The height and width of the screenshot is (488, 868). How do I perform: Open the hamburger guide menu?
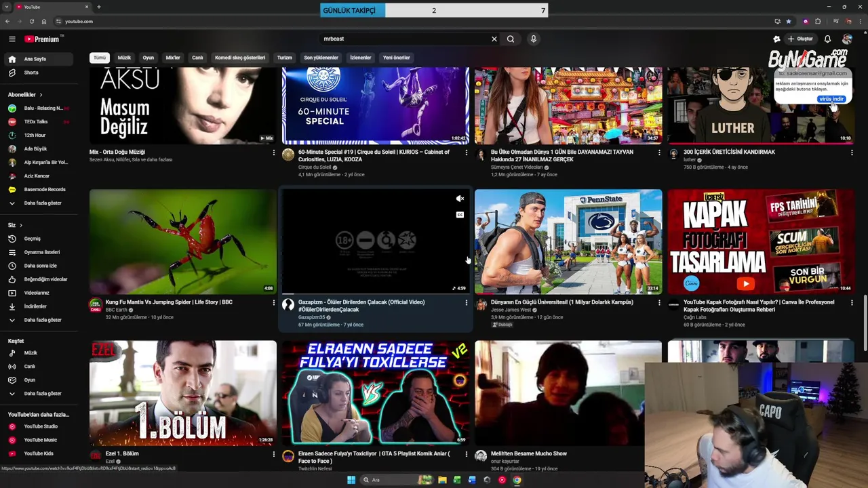click(12, 39)
